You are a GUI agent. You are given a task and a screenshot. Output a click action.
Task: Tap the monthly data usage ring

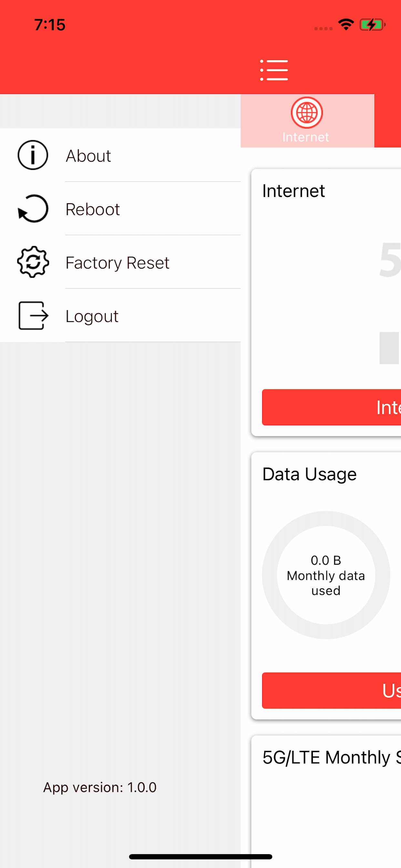pos(326,575)
